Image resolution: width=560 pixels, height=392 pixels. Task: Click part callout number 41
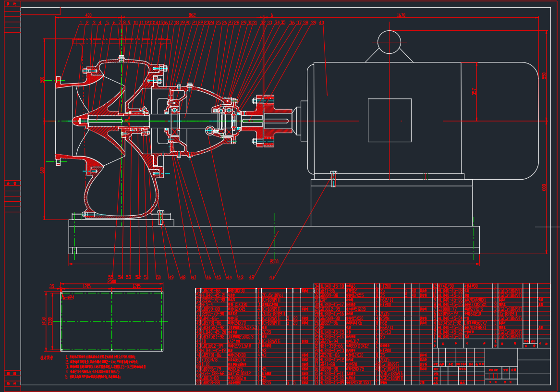(272, 277)
